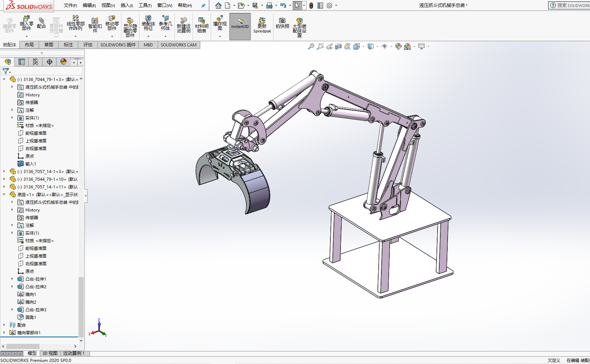This screenshot has height=364, width=590.
Task: Open the FeatureManager design tree tab
Action: 8,62
